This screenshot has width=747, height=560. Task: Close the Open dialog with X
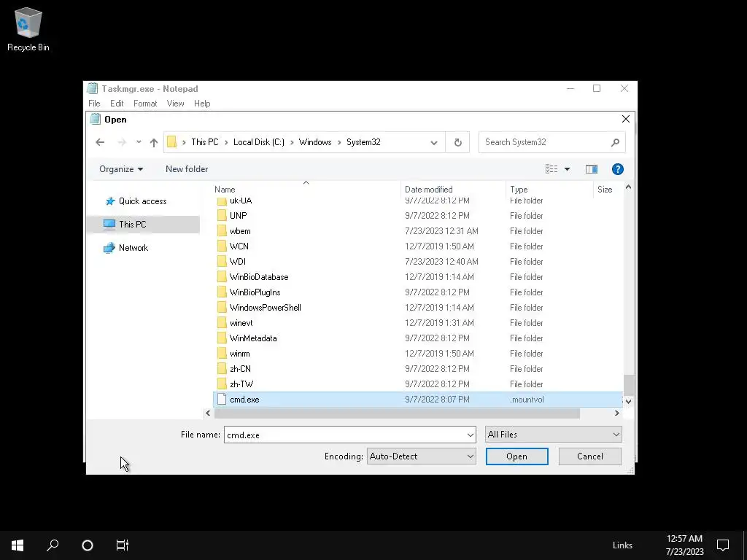(x=625, y=119)
